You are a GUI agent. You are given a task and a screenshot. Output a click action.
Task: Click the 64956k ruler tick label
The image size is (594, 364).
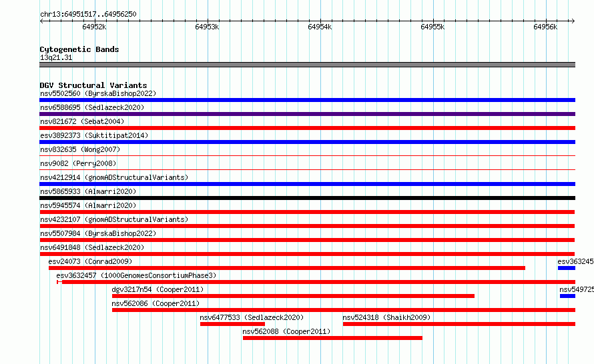coord(545,27)
